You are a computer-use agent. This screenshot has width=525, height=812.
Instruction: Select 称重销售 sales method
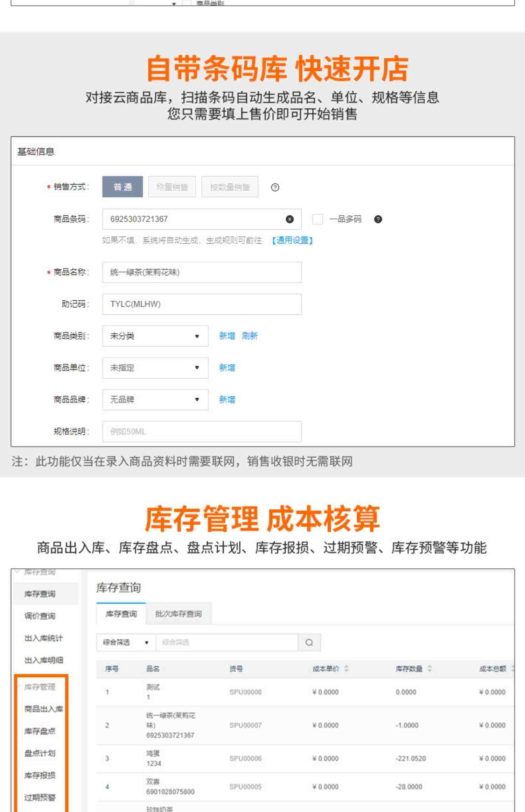172,187
